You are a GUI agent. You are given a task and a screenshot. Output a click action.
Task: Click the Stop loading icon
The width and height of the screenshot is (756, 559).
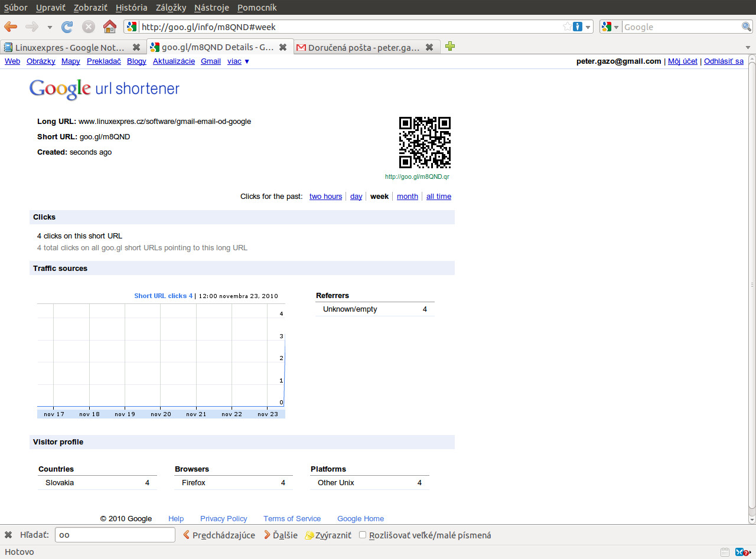[x=88, y=27]
